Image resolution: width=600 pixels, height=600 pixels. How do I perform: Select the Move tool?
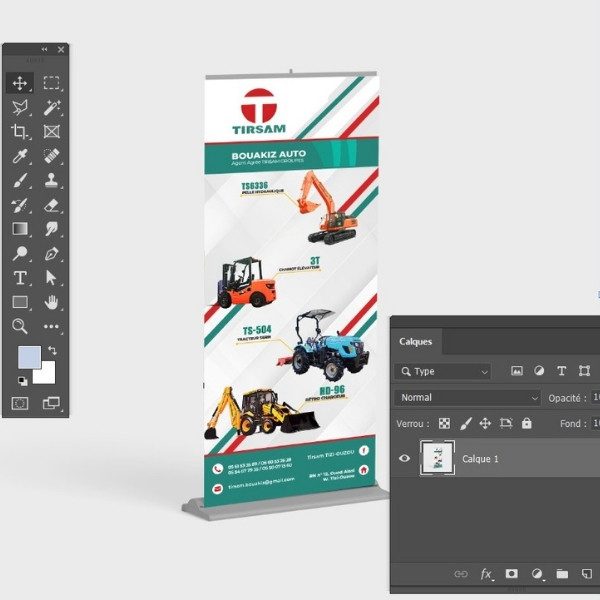tap(19, 83)
